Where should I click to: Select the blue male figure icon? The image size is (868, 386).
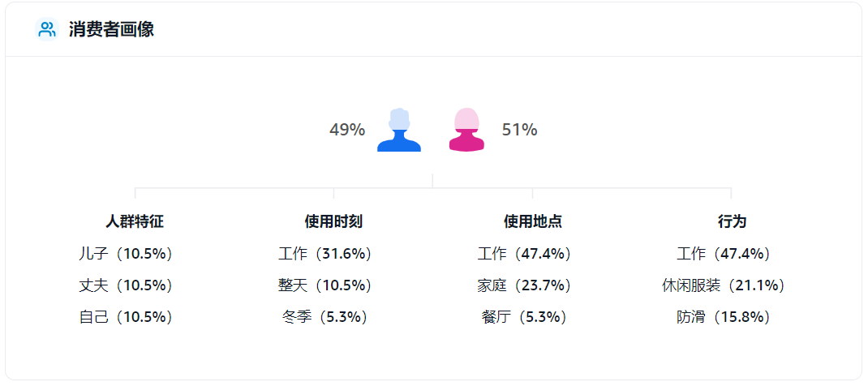[399, 130]
